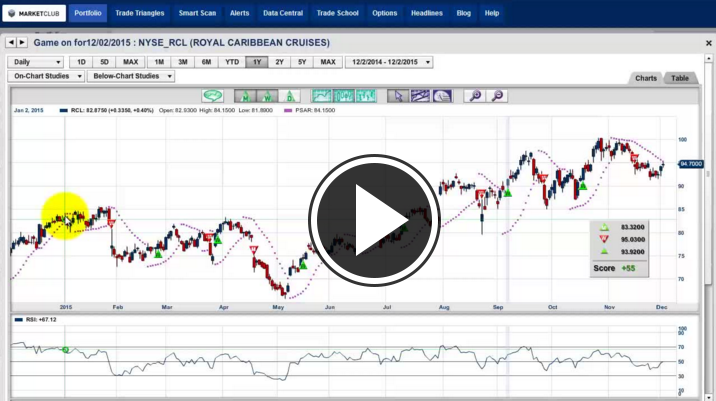716x401 pixels.
Task: Toggle the daily Trade Triangle icon
Action: pyautogui.click(x=290, y=96)
